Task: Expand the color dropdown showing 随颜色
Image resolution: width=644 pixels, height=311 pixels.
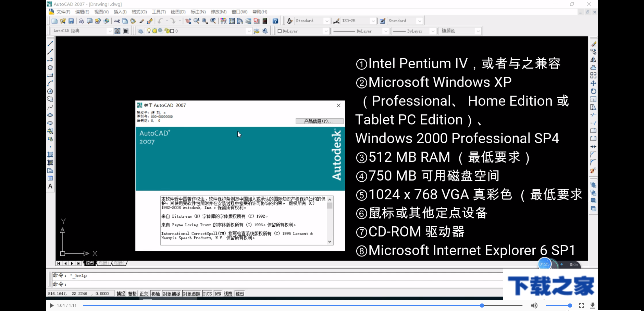Action: pyautogui.click(x=478, y=31)
